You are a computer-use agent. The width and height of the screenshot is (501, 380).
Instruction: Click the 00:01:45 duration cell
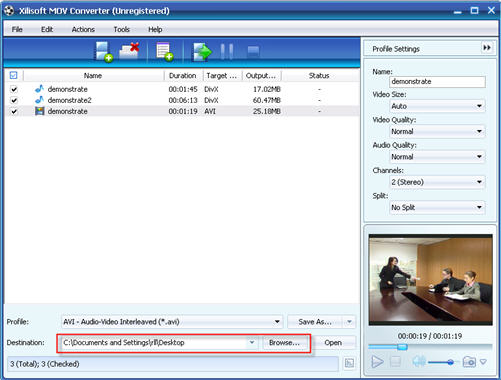pyautogui.click(x=183, y=89)
